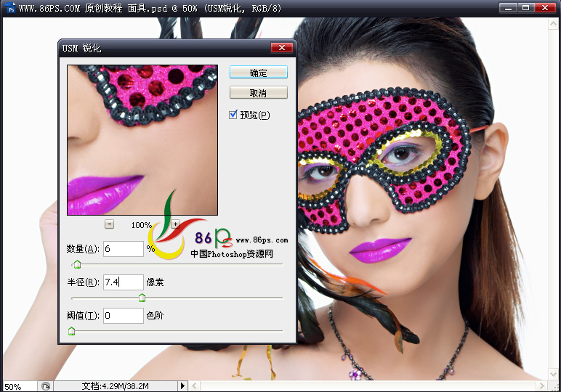Click the vertical scrollbar up arrow
Image resolution: width=561 pixels, height=392 pixels.
pyautogui.click(x=553, y=23)
